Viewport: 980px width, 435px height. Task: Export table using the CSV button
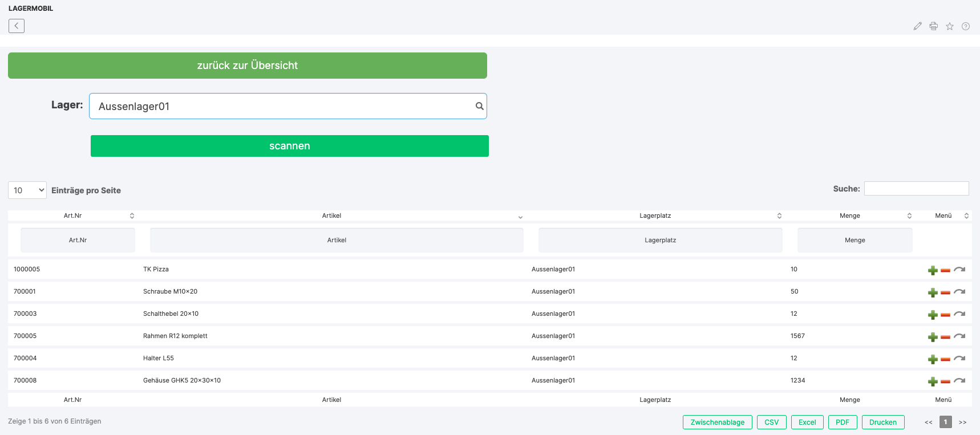point(771,422)
